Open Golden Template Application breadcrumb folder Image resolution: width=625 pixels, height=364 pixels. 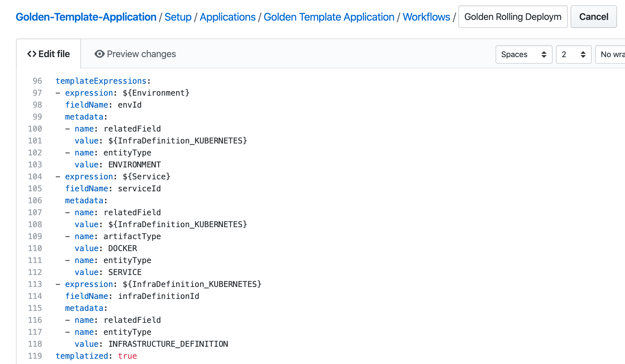click(329, 17)
